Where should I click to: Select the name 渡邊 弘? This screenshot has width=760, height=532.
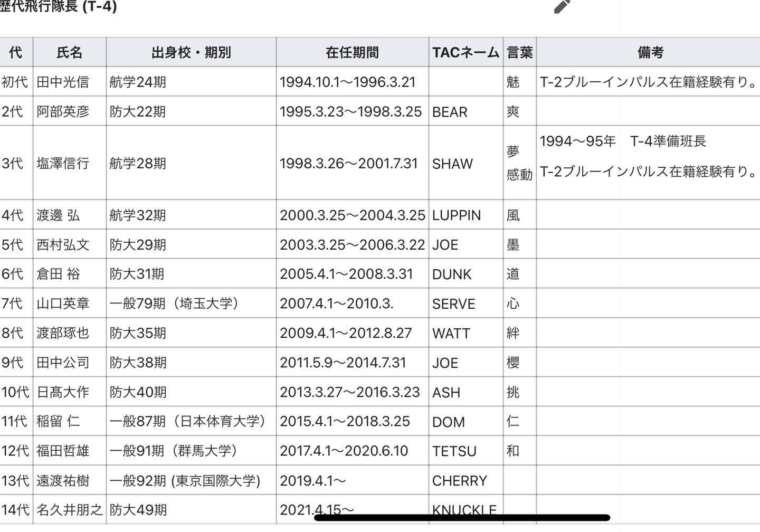click(x=58, y=215)
